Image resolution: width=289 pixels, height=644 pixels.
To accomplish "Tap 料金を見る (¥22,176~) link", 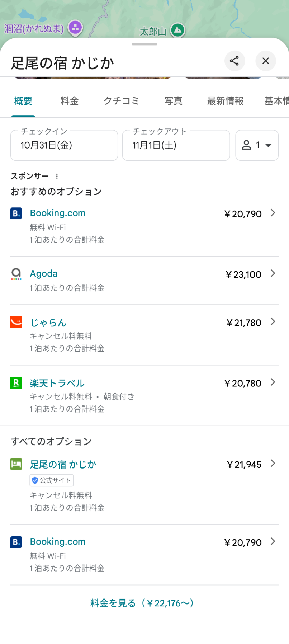I will tap(142, 603).
